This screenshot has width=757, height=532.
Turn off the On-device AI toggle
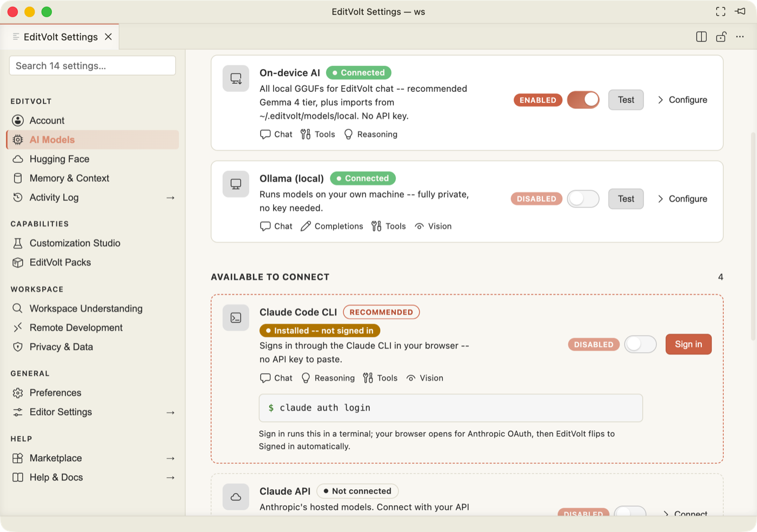tap(583, 99)
